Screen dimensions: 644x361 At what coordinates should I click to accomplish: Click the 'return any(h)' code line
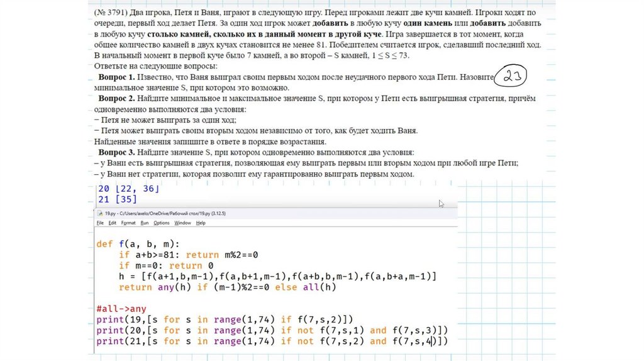tap(228, 287)
